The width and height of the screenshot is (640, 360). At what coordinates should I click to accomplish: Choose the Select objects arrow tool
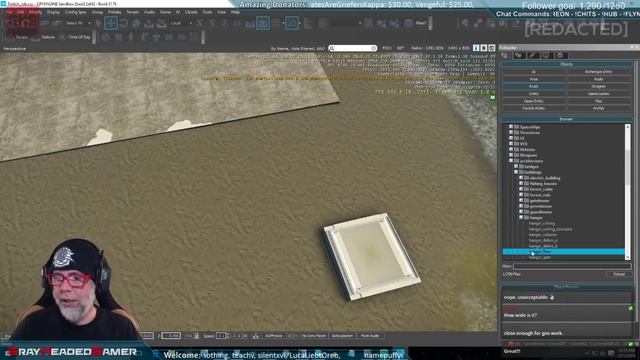click(x=98, y=23)
